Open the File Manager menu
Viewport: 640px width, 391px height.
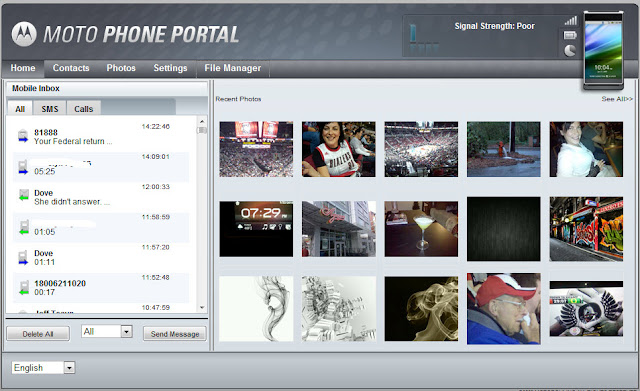coord(233,68)
